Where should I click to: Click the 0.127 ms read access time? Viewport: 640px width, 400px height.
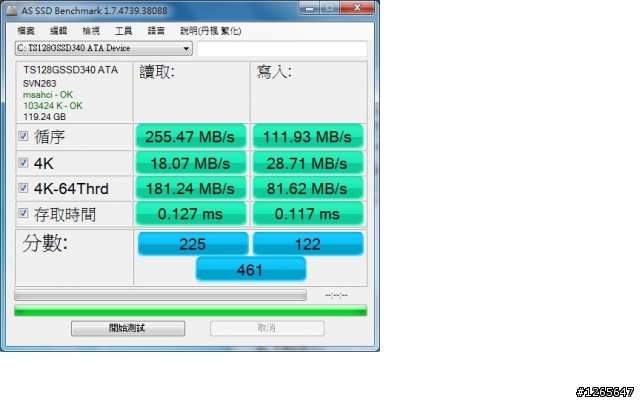[190, 214]
